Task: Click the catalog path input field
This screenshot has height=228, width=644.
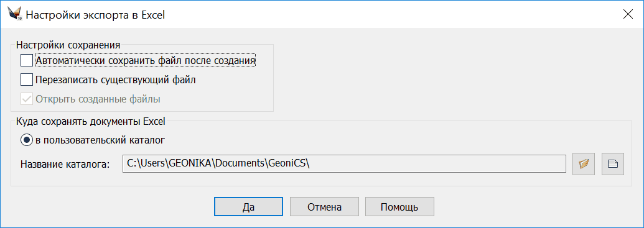Action: (x=344, y=164)
